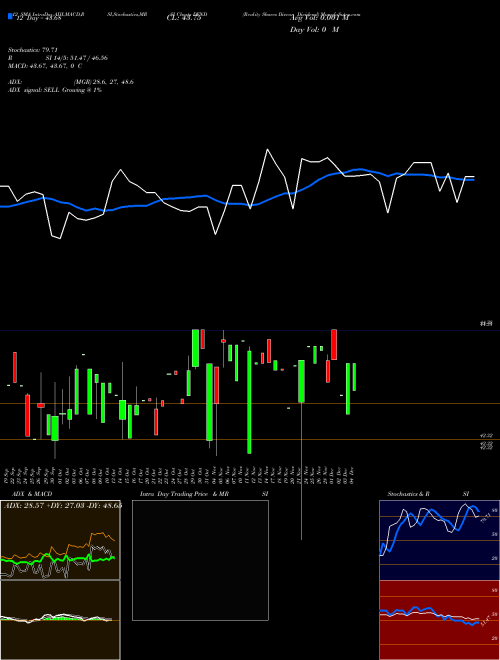Click the tall red candle at chart top right
This screenshot has height=660, width=500.
334,344
